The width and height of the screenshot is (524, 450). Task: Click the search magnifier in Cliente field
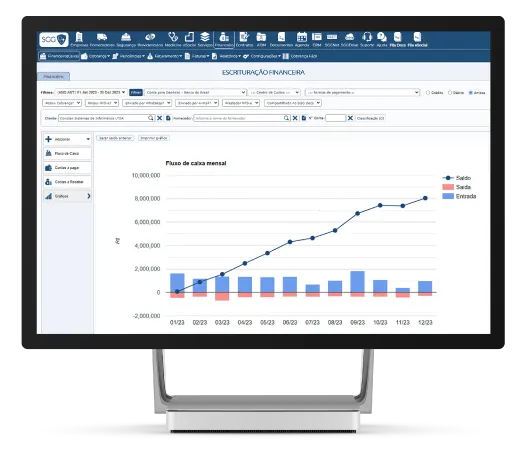click(x=151, y=118)
